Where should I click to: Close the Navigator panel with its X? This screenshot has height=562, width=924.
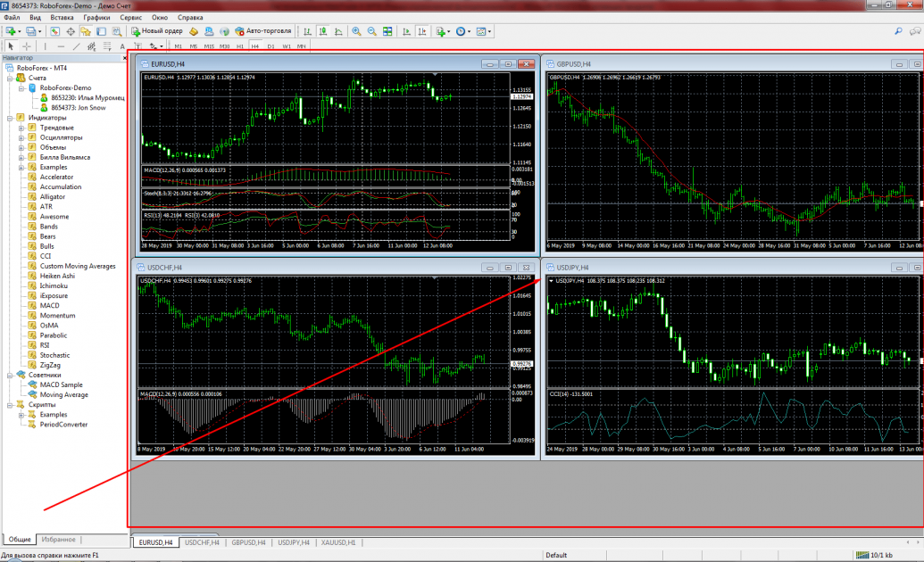[x=122, y=57]
